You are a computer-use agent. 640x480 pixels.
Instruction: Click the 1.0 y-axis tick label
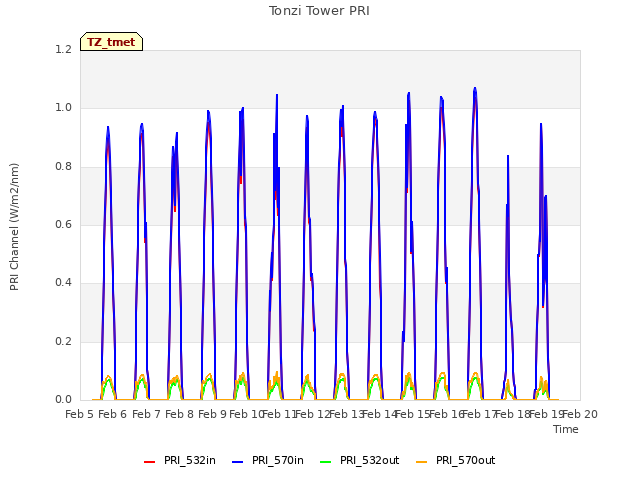(63, 108)
